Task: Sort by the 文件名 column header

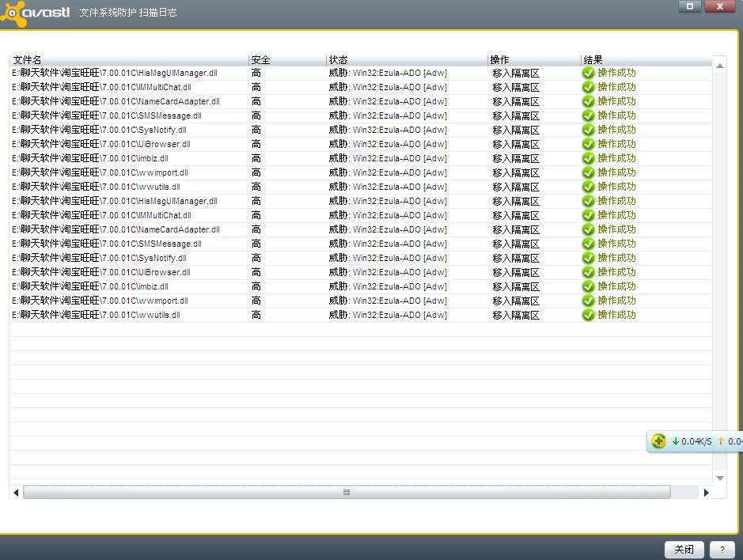Action: [x=129, y=60]
